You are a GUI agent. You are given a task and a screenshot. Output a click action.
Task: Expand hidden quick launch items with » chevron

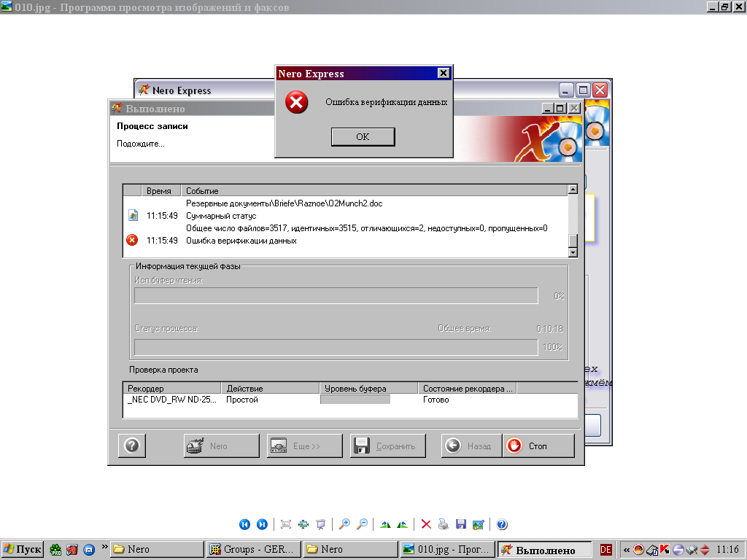coord(104,547)
